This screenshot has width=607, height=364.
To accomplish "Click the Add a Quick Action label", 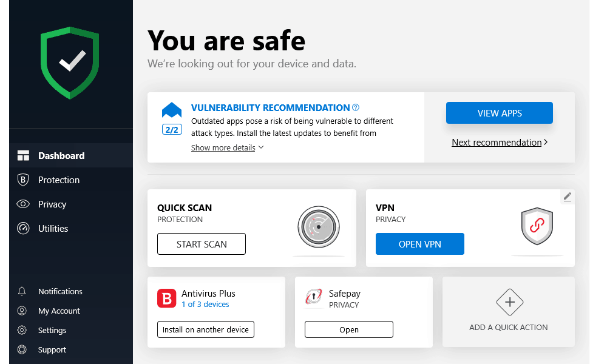I will (508, 327).
